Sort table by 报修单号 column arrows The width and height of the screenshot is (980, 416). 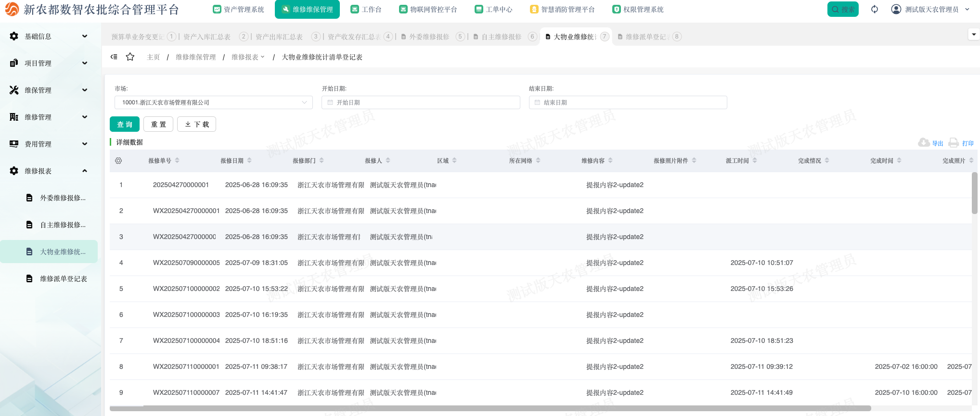[177, 161]
